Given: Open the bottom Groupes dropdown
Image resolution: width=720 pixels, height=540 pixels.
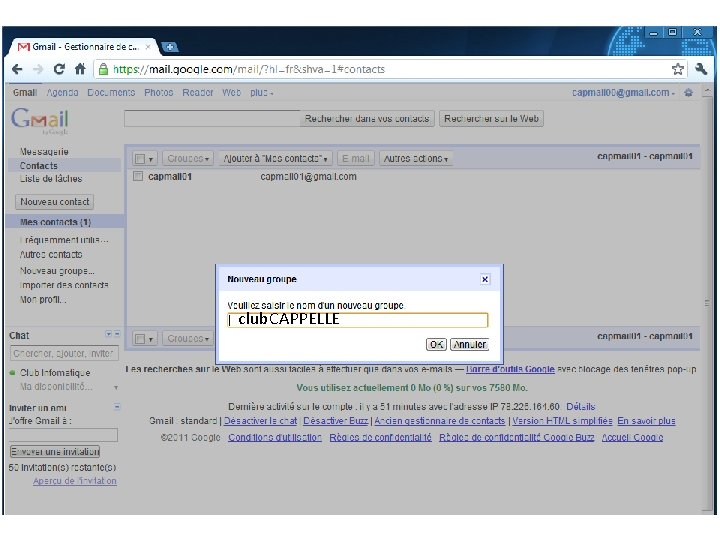Looking at the screenshot, I should (188, 338).
